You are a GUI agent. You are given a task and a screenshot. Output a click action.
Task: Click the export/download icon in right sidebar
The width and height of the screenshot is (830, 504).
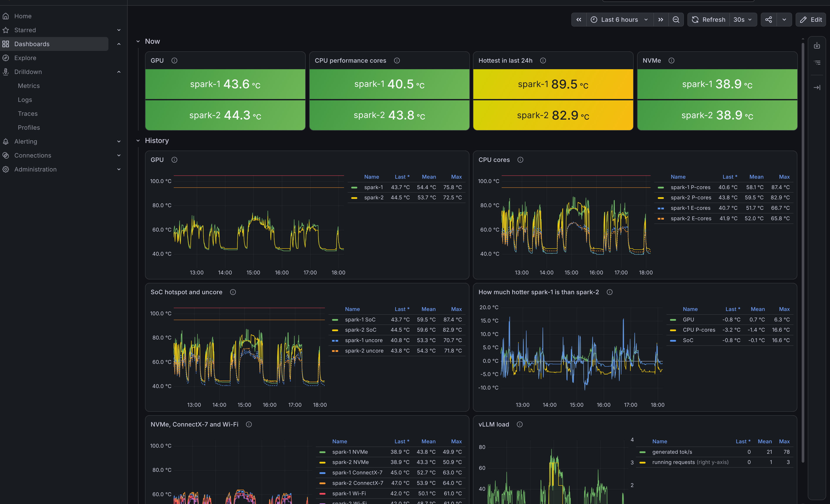click(817, 45)
